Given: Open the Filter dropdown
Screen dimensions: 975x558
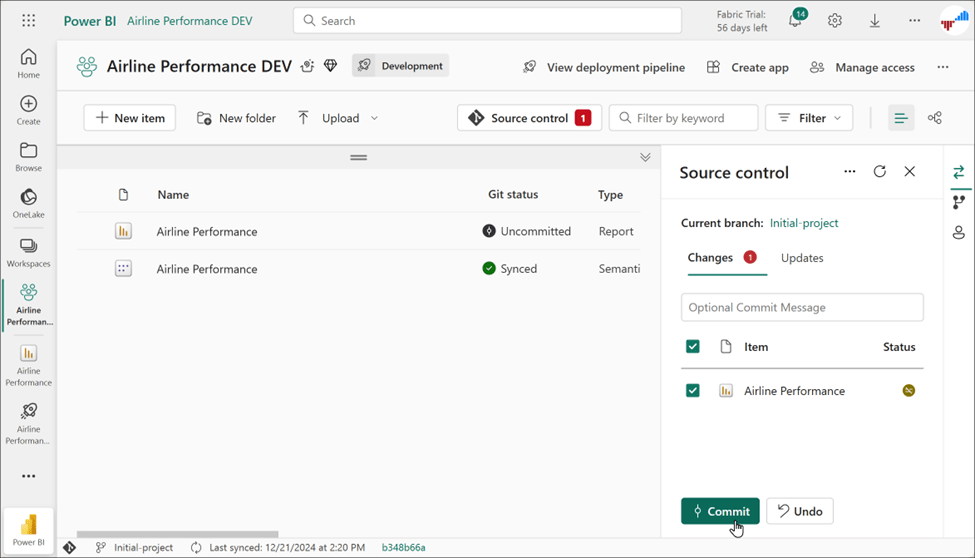Looking at the screenshot, I should tap(809, 118).
